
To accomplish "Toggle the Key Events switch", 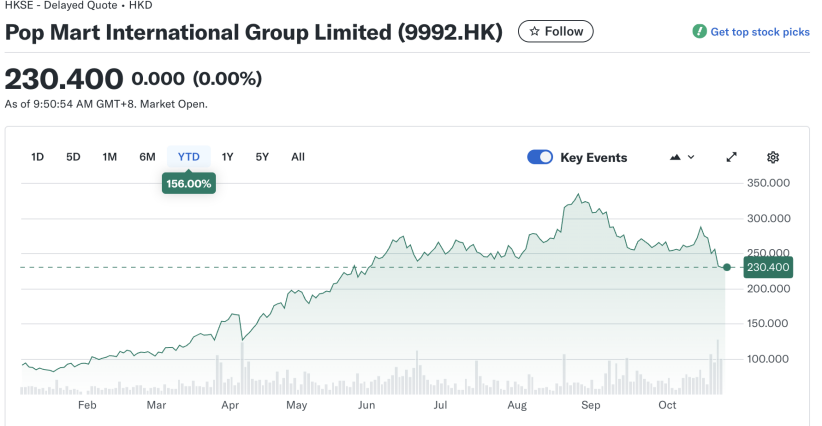I will pyautogui.click(x=540, y=157).
